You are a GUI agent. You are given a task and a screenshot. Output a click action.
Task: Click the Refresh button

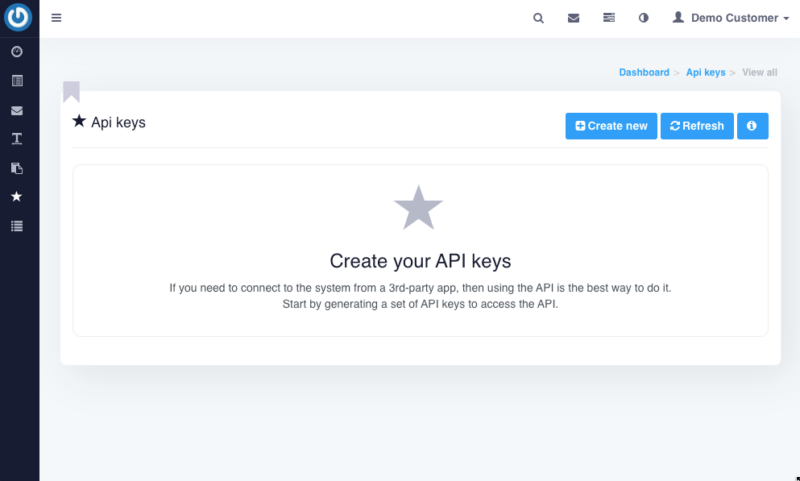(x=697, y=126)
